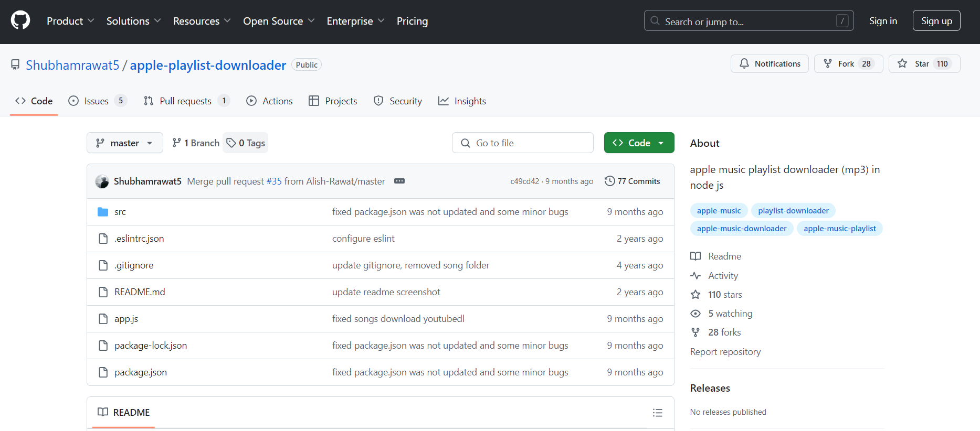The height and width of the screenshot is (431, 980).
Task: Switch to the Projects tab
Action: point(333,101)
